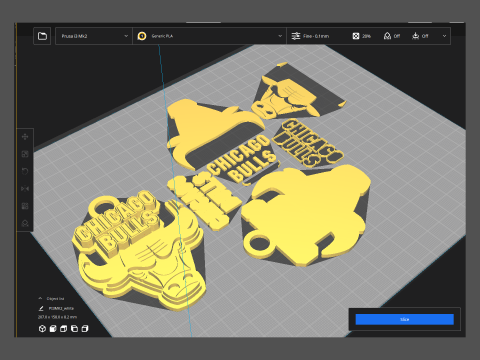Screen dimensions: 480x360
Task: Click the pencil icon to rename job
Action: coord(41,308)
